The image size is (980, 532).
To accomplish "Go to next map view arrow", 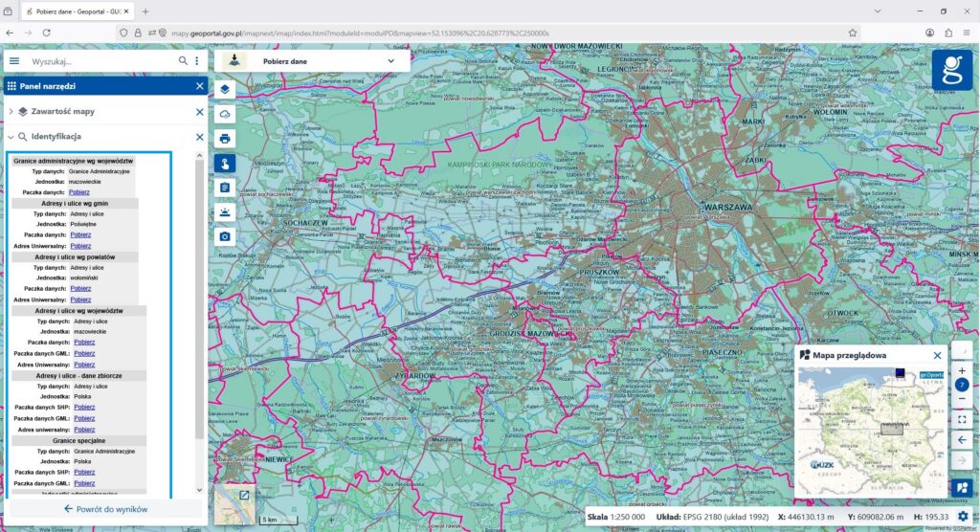I will pyautogui.click(x=962, y=461).
